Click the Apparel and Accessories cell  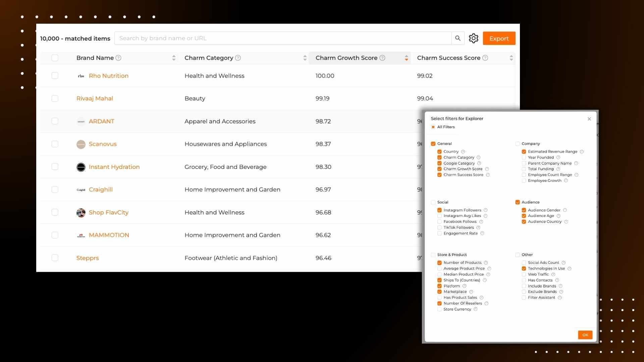click(220, 121)
